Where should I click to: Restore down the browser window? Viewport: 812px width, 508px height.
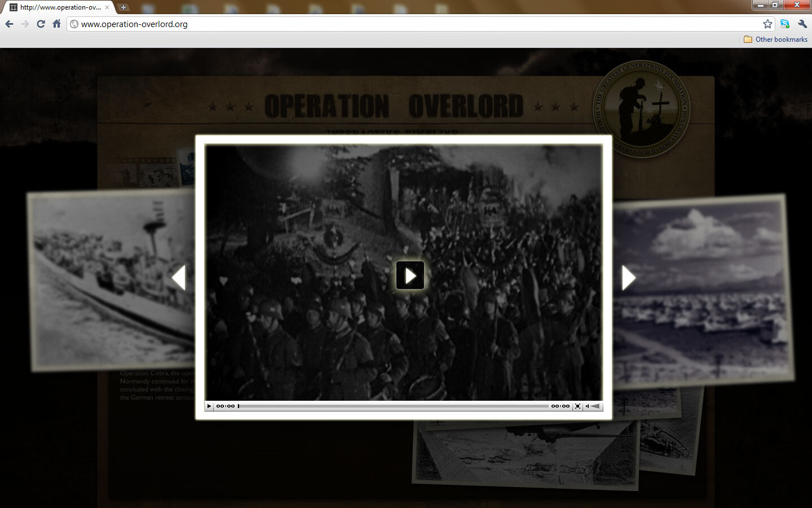(775, 5)
